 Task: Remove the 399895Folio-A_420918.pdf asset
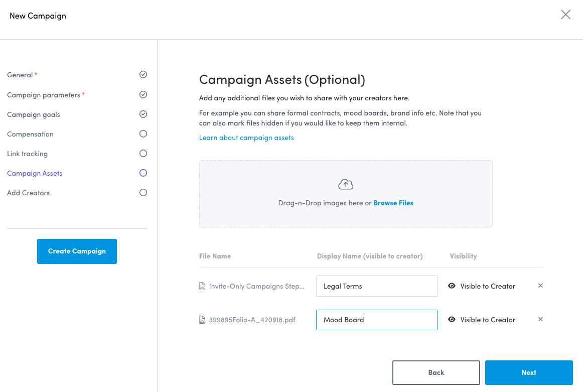pyautogui.click(x=540, y=319)
